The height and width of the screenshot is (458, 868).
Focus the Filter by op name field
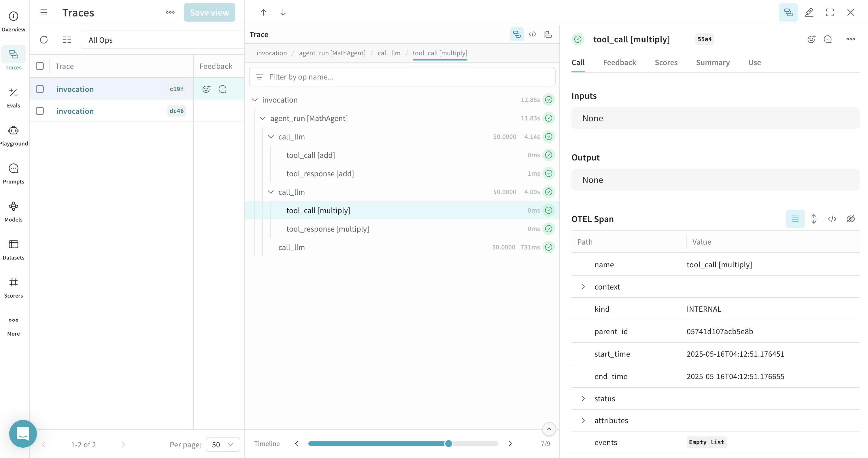pyautogui.click(x=402, y=77)
